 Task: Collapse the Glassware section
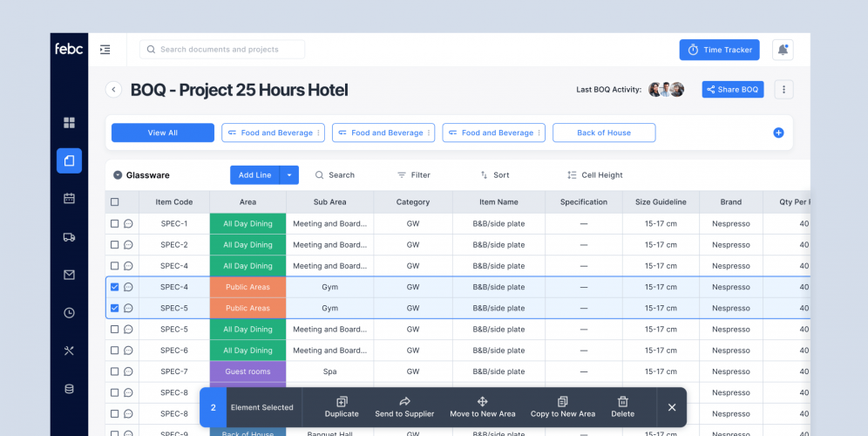(118, 175)
